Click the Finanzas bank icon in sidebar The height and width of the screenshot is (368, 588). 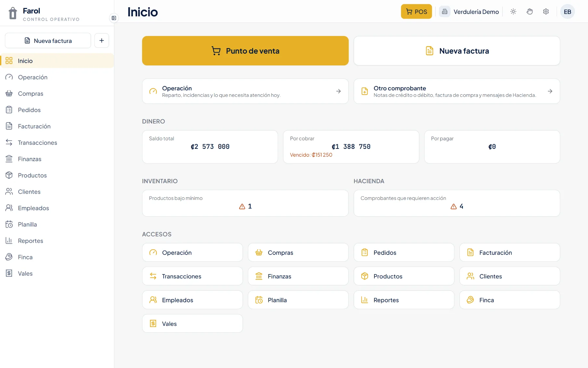click(9, 159)
